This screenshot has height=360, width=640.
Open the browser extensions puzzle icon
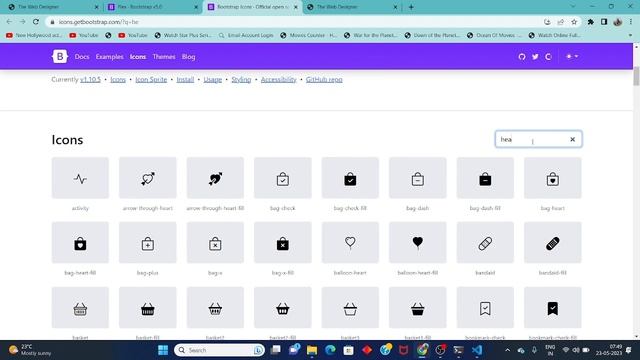591,22
